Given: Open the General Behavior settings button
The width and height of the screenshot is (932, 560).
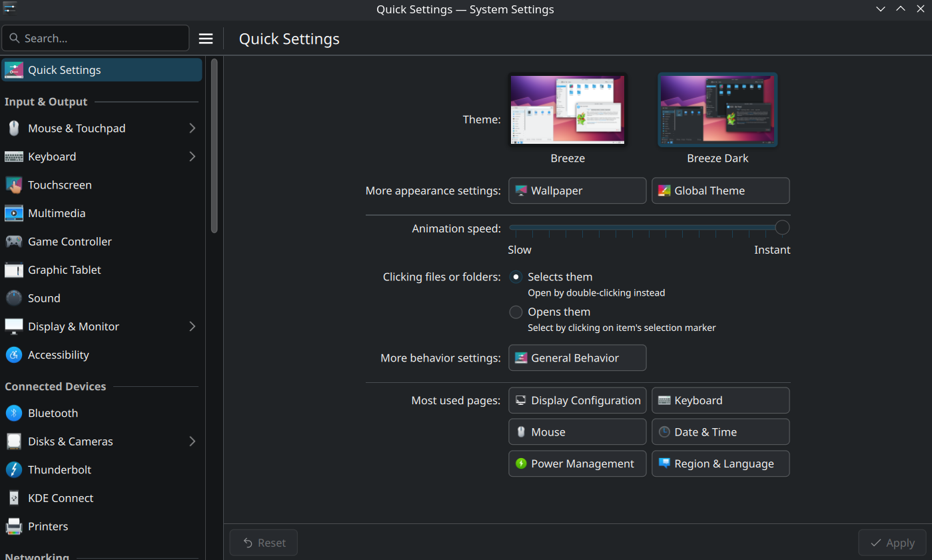Looking at the screenshot, I should 577,358.
